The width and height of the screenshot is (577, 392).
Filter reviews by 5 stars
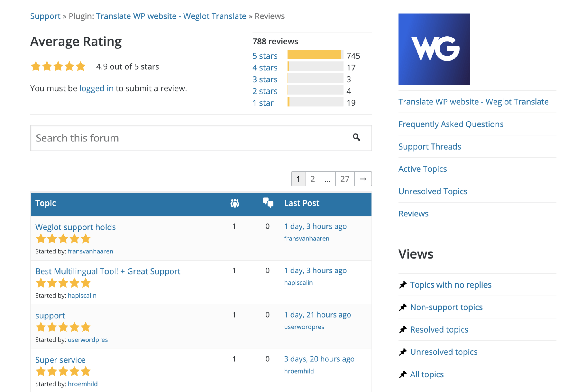265,56
